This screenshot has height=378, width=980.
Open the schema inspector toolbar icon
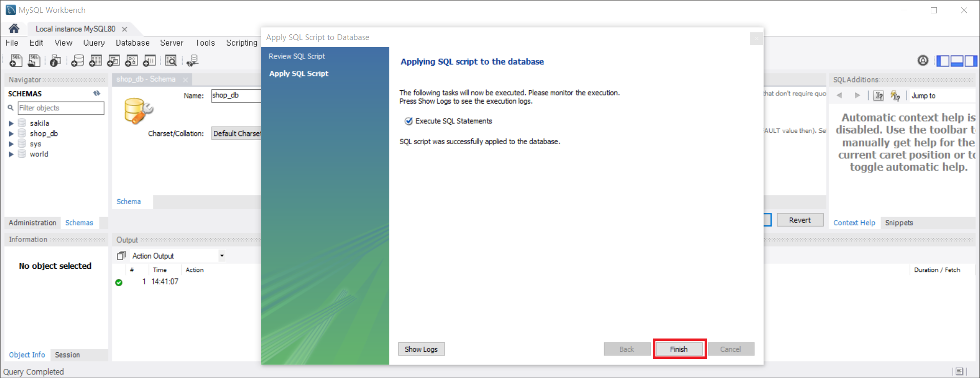click(55, 61)
